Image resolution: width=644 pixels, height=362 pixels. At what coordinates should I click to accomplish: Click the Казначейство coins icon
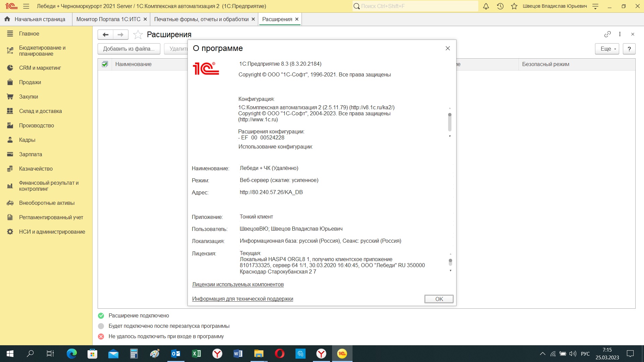click(x=10, y=169)
